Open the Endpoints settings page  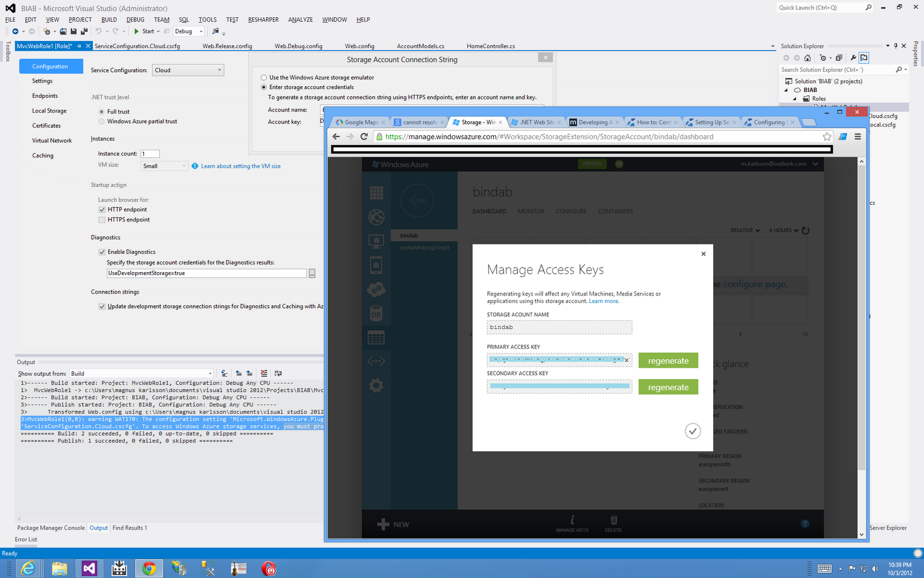click(45, 96)
